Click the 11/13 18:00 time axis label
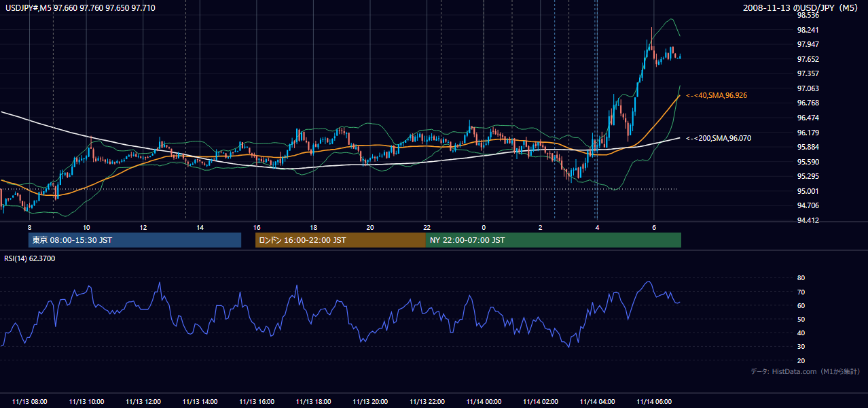This screenshot has height=408, width=868. (313, 401)
